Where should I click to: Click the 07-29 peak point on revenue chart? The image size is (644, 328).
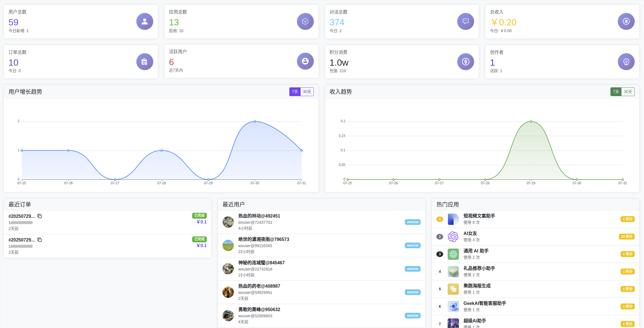531,121
